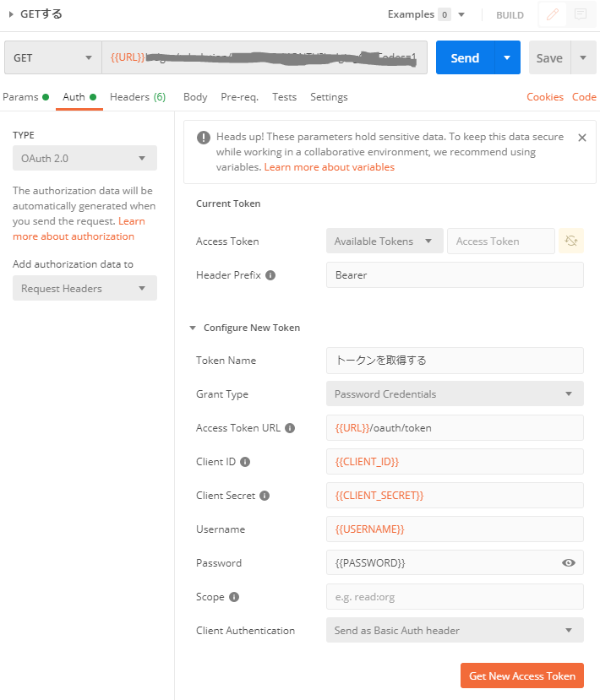Viewport: 600px width, 700px height.
Task: Click the Header Prefix Bearer field
Action: click(455, 275)
